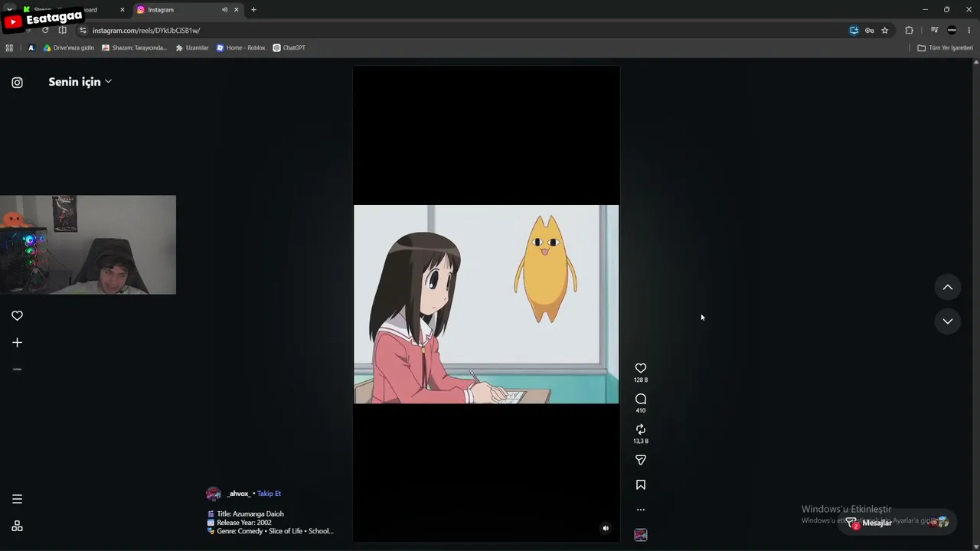Open the "Home - Roblox" bookmark

click(240, 48)
